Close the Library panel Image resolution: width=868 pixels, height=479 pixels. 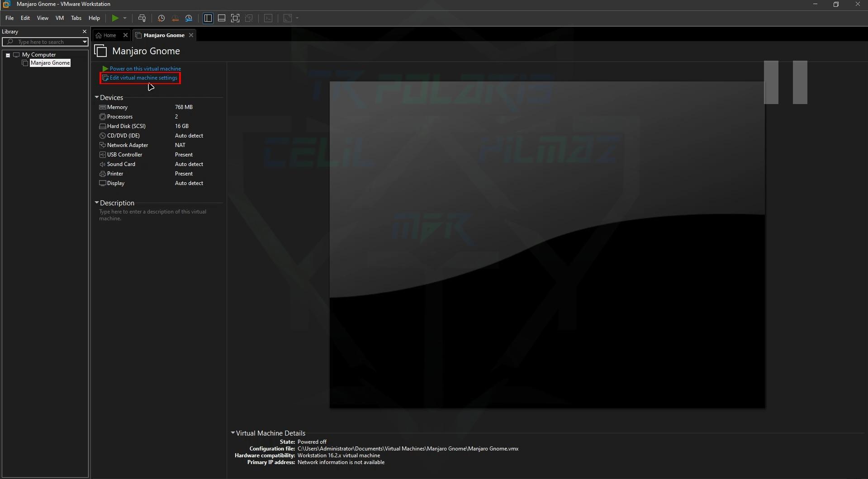pos(84,32)
